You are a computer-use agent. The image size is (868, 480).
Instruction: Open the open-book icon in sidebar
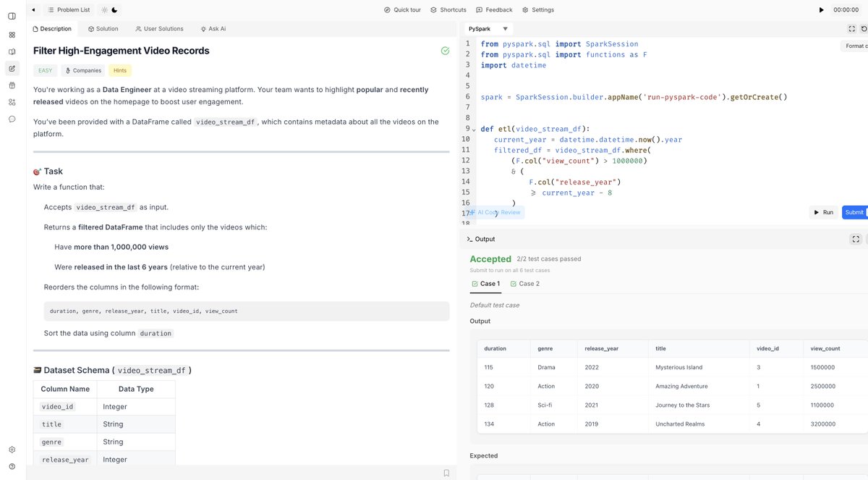click(x=12, y=51)
